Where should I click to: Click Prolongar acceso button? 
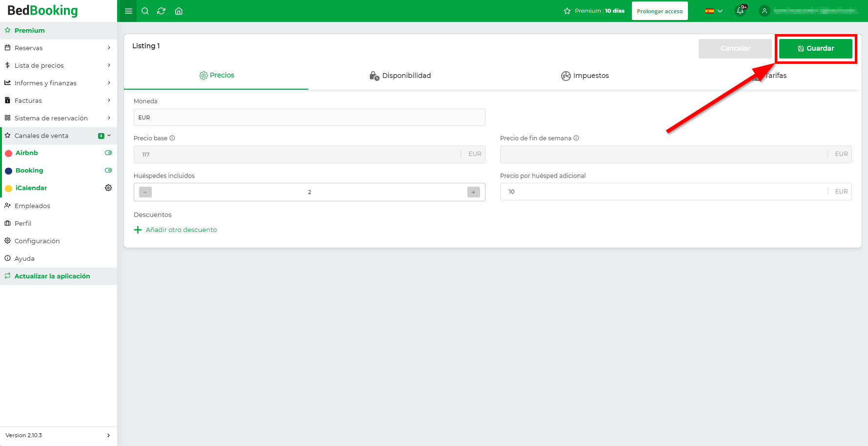coord(660,11)
